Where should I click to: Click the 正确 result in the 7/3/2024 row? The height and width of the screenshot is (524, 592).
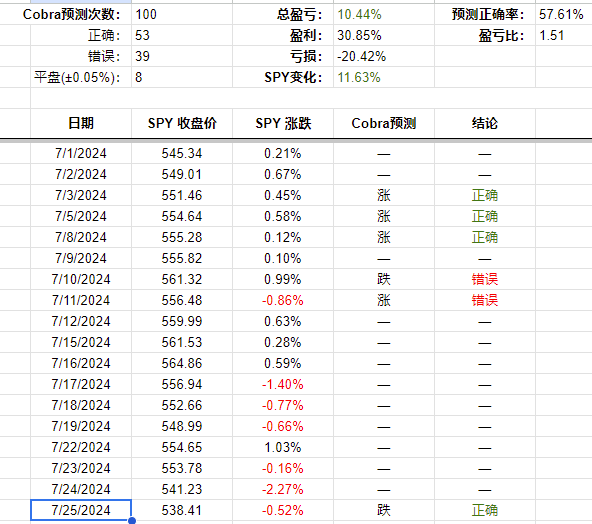coord(485,195)
